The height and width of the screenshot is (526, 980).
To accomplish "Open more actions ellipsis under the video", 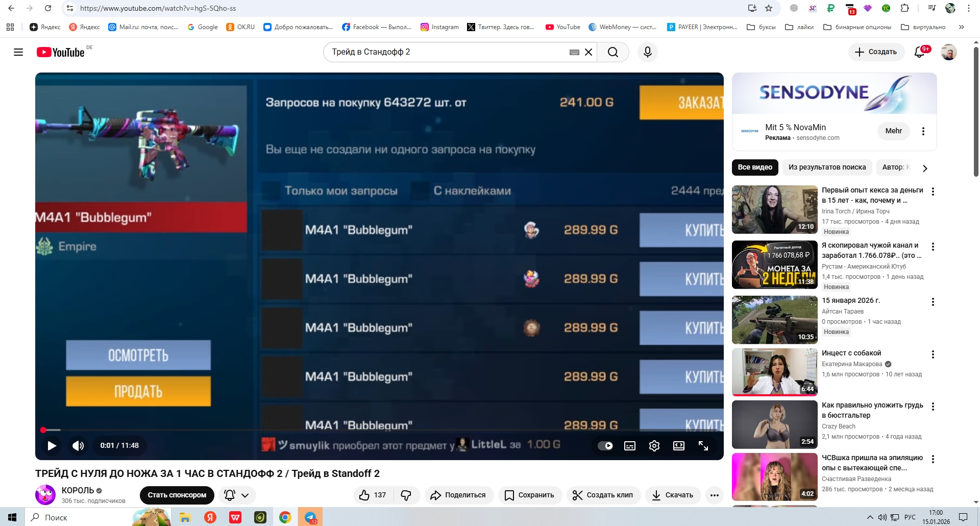I will 715,495.
